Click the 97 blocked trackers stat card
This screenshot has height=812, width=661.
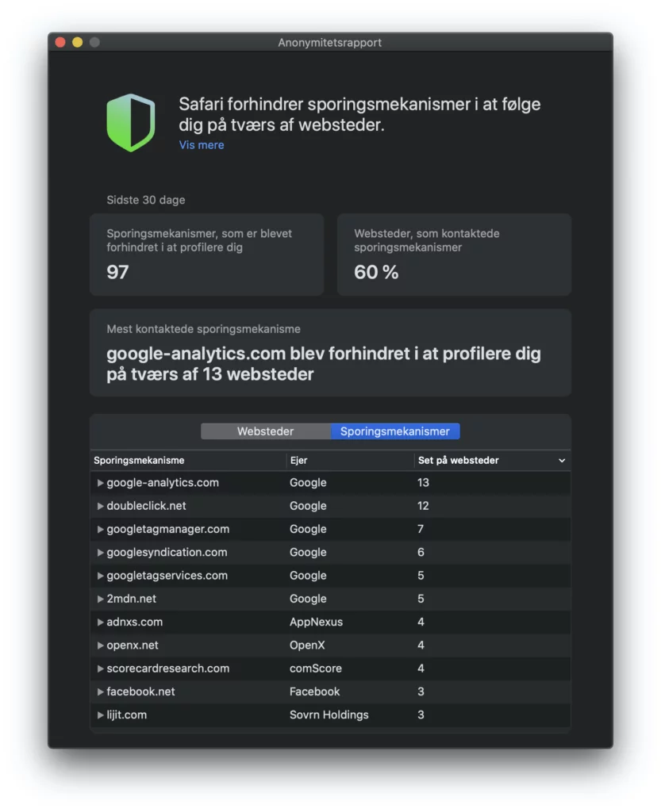click(206, 254)
